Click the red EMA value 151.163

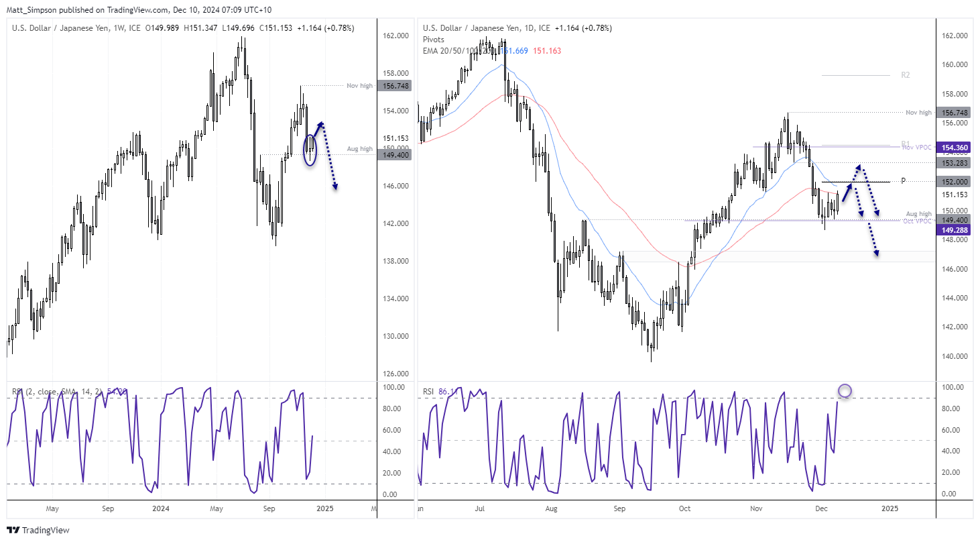(547, 50)
